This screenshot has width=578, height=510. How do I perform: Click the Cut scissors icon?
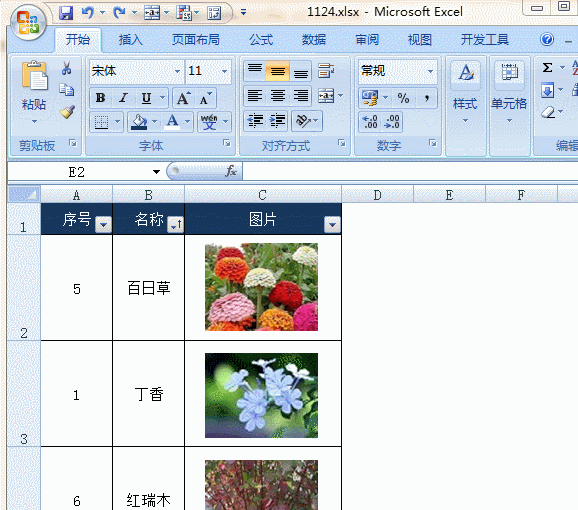pos(67,68)
